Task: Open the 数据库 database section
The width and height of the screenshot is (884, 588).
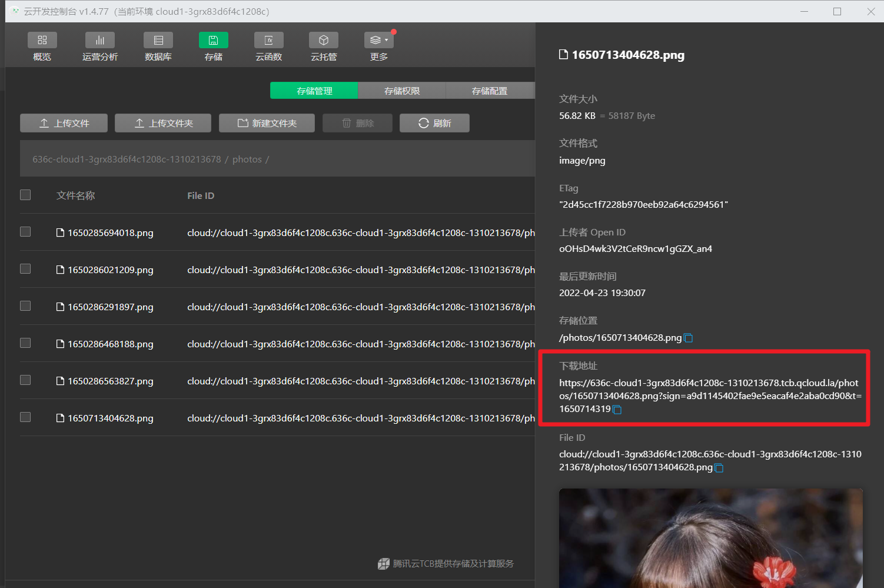Action: point(158,46)
